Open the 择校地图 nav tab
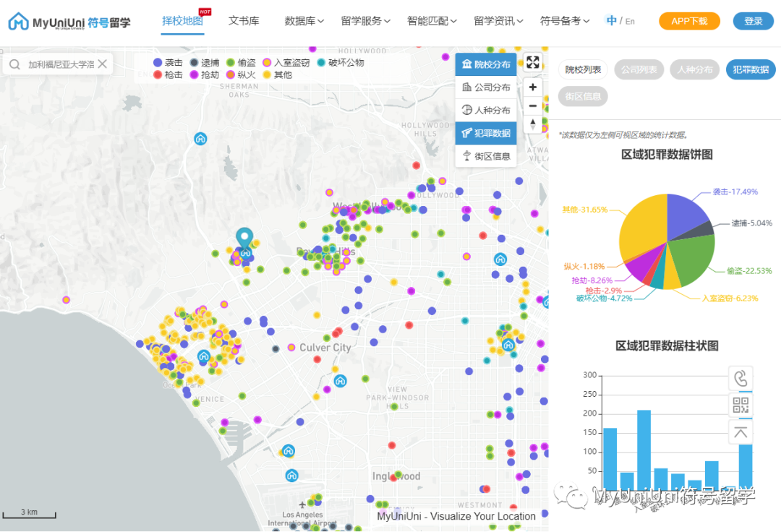 pos(182,21)
